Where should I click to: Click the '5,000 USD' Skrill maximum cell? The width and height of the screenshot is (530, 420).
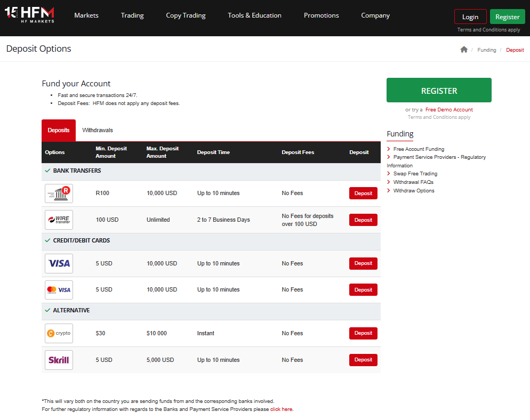coord(160,360)
